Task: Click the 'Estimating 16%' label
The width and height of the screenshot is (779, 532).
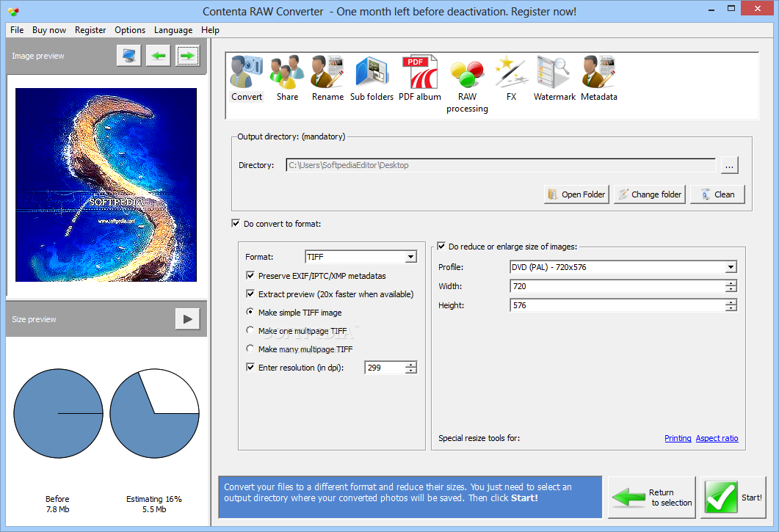Action: 154,499
